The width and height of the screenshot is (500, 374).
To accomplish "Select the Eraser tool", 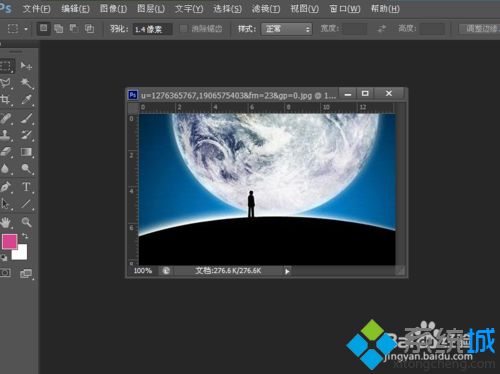I will (x=6, y=152).
